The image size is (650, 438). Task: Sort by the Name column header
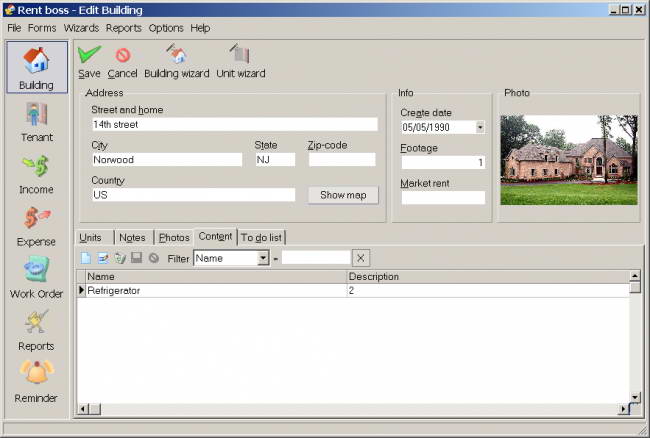point(216,276)
